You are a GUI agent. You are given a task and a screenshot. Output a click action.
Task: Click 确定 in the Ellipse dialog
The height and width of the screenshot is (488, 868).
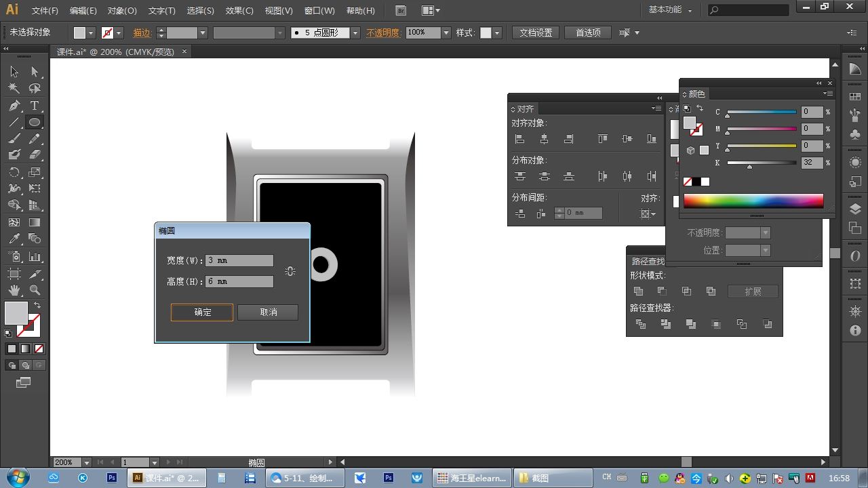(x=202, y=312)
